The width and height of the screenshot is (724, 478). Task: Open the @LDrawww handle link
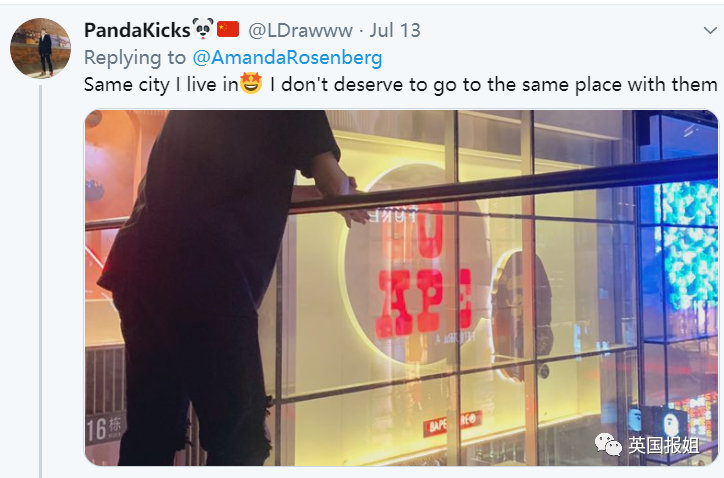[x=301, y=31]
